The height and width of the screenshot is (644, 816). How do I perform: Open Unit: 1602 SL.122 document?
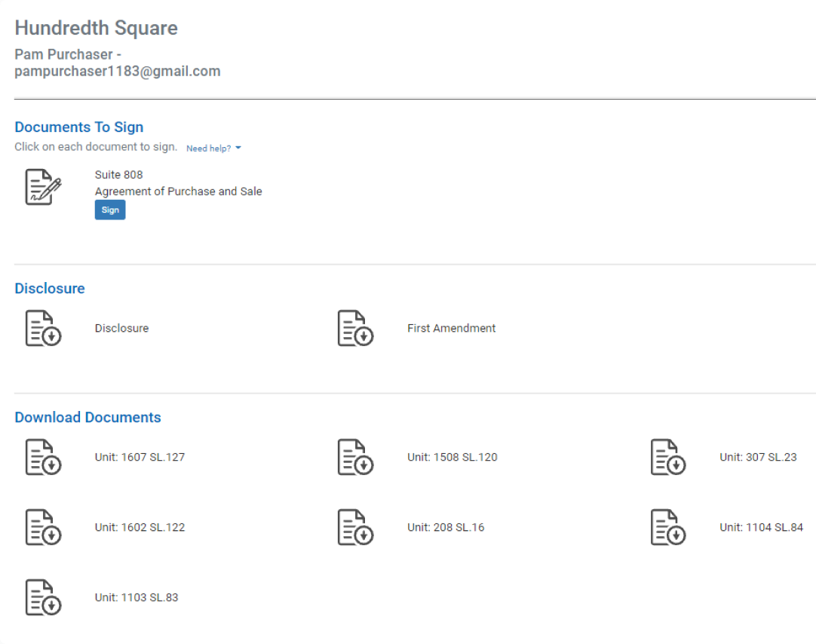point(140,527)
